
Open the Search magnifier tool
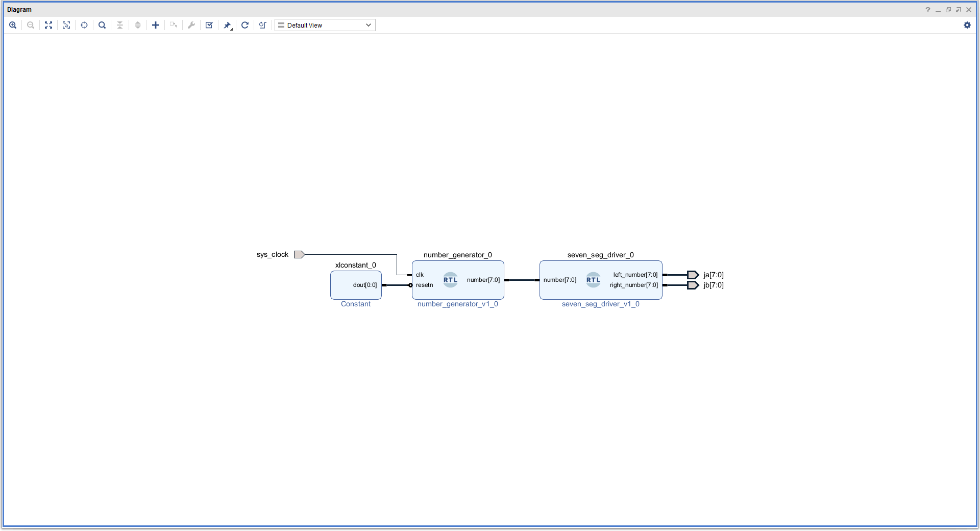click(x=102, y=25)
